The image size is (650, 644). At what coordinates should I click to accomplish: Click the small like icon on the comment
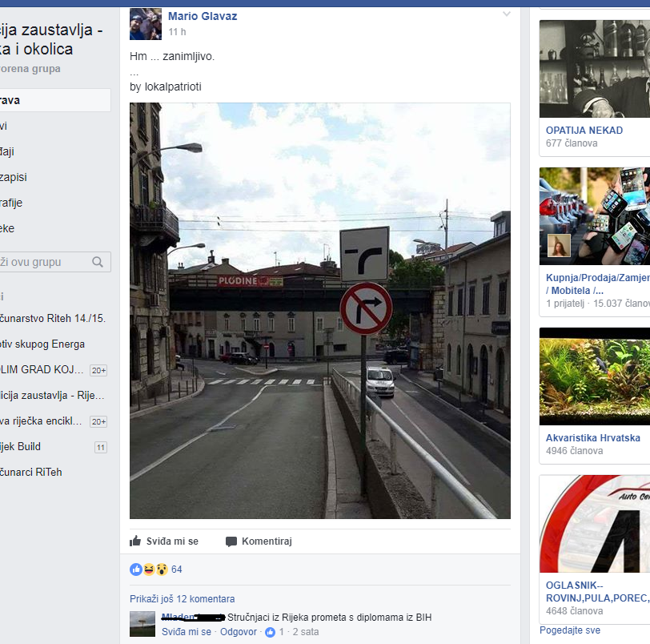tap(271, 632)
